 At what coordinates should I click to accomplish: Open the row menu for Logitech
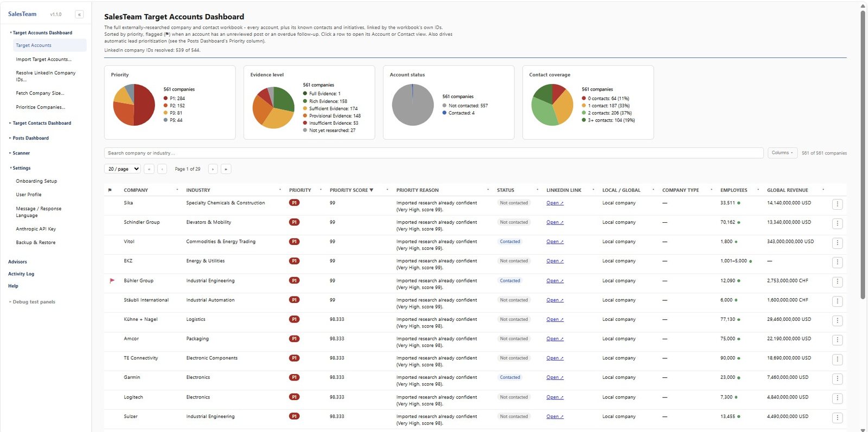838,398
